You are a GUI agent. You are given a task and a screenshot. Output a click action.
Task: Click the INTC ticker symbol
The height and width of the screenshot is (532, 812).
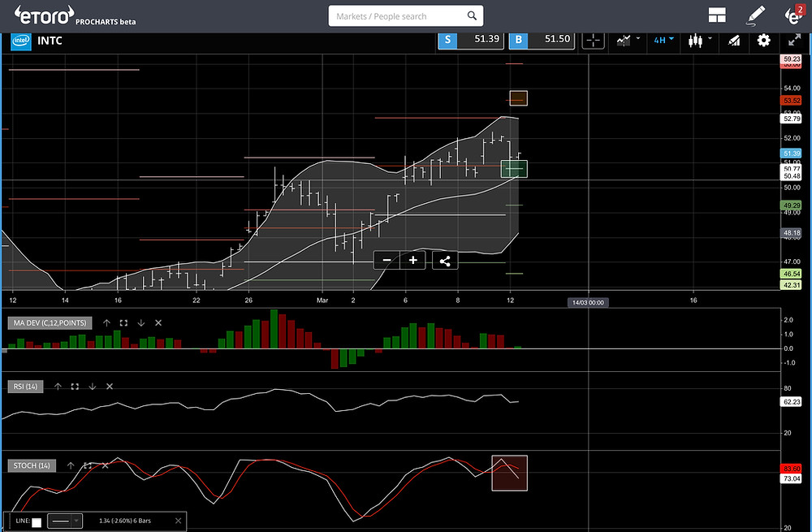coord(50,41)
